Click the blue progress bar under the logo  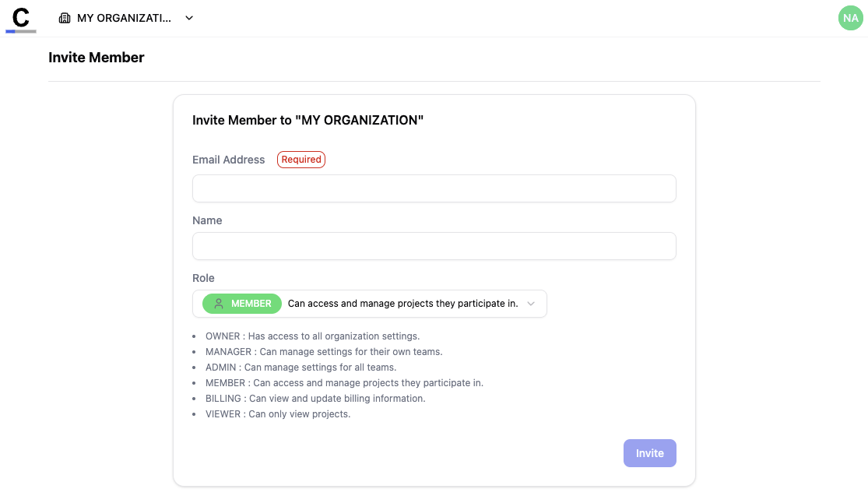20,30
